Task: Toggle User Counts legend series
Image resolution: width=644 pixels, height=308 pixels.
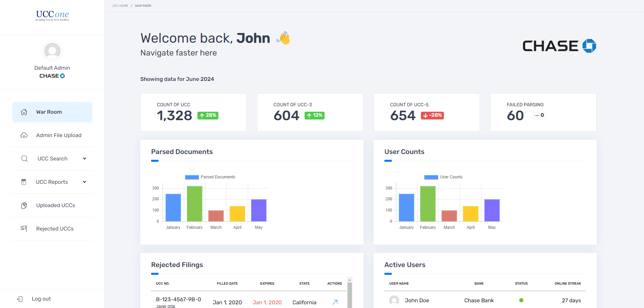Action: (x=443, y=177)
